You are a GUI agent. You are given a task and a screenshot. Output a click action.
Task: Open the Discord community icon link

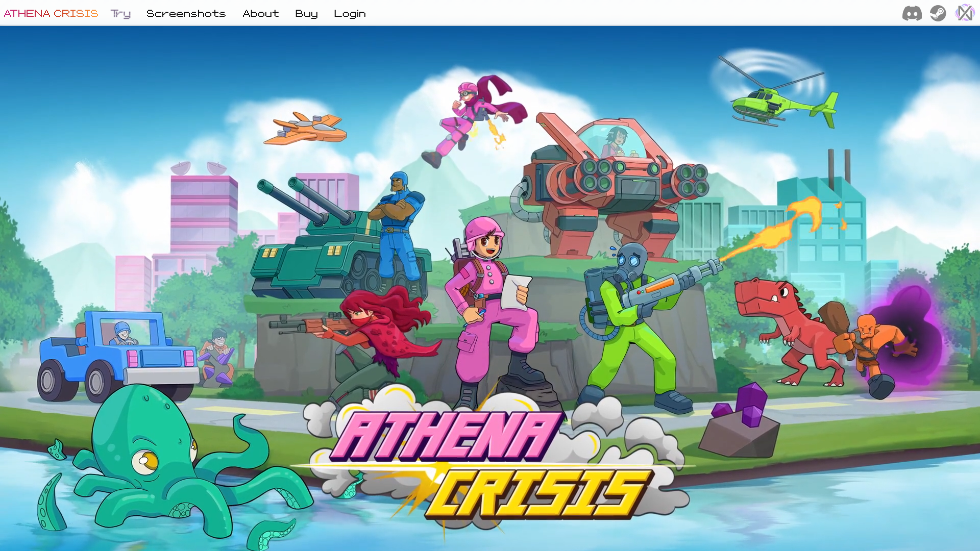(x=912, y=13)
